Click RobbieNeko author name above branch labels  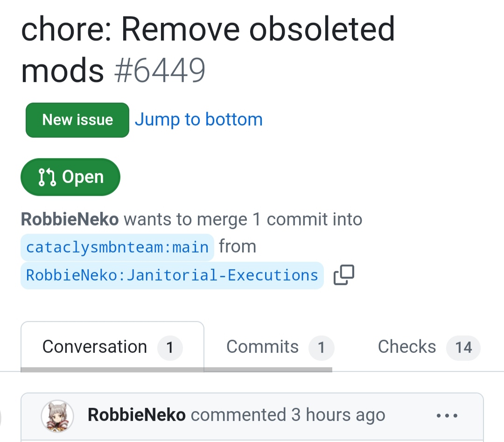(70, 219)
